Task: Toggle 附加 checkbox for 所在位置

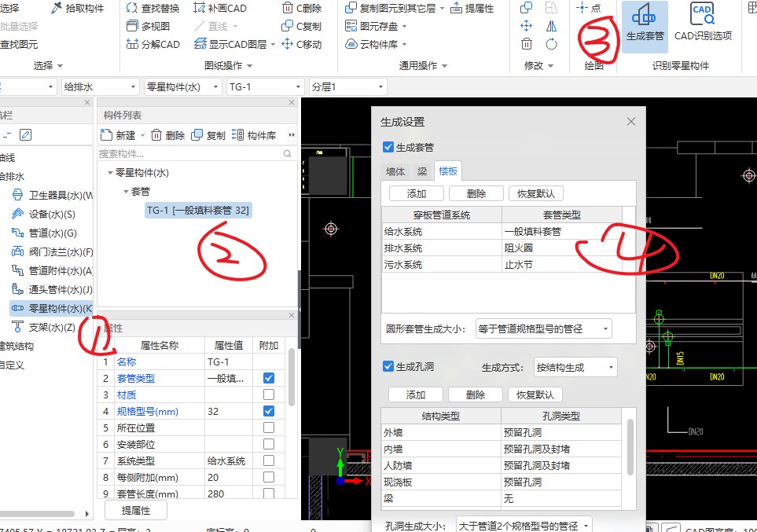Action: (x=268, y=427)
